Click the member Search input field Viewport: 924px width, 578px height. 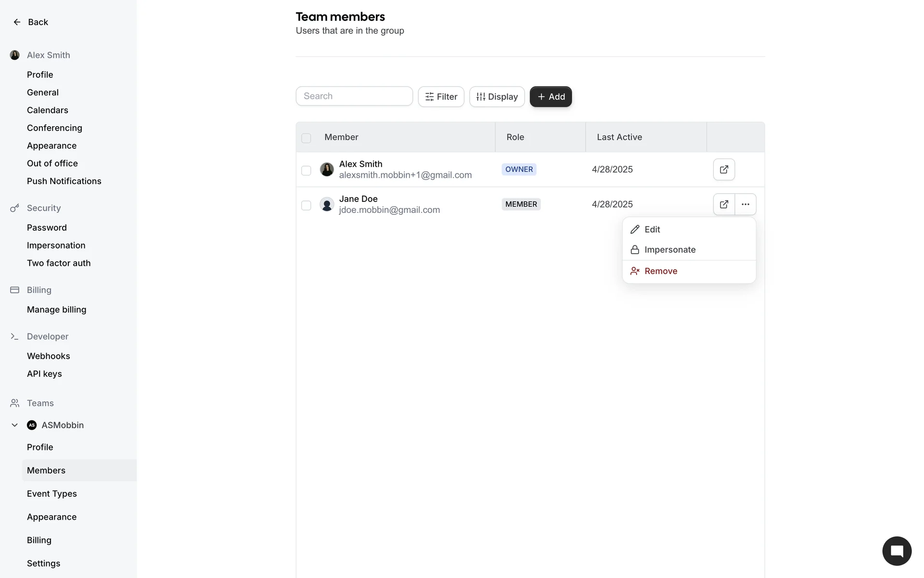tap(354, 96)
